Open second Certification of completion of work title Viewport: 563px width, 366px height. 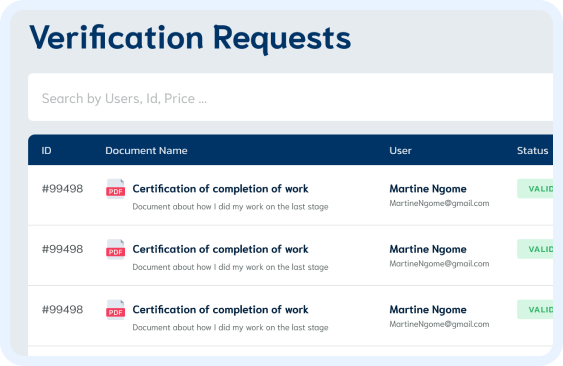click(220, 249)
